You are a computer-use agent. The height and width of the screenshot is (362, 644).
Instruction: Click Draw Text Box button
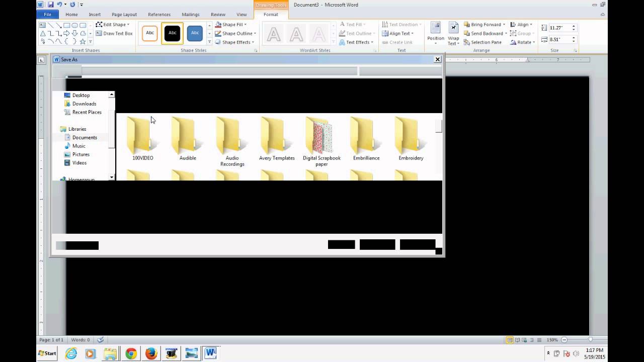click(114, 33)
